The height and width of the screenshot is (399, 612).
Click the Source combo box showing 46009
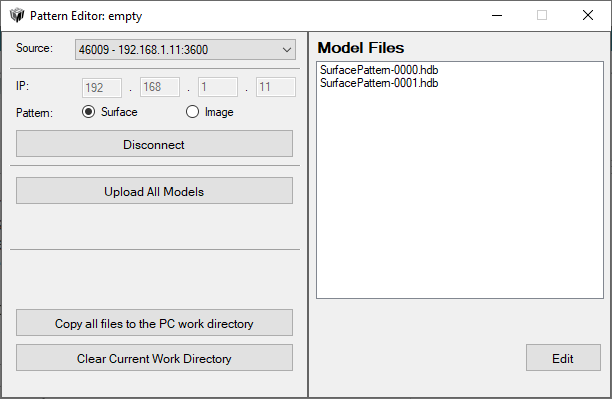point(185,50)
